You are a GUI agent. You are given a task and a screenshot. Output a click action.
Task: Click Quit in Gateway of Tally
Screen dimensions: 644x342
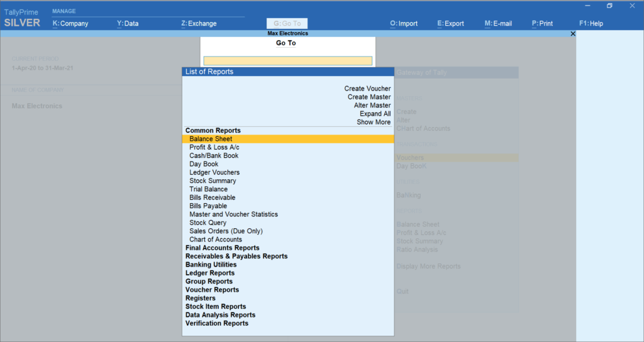coord(402,292)
